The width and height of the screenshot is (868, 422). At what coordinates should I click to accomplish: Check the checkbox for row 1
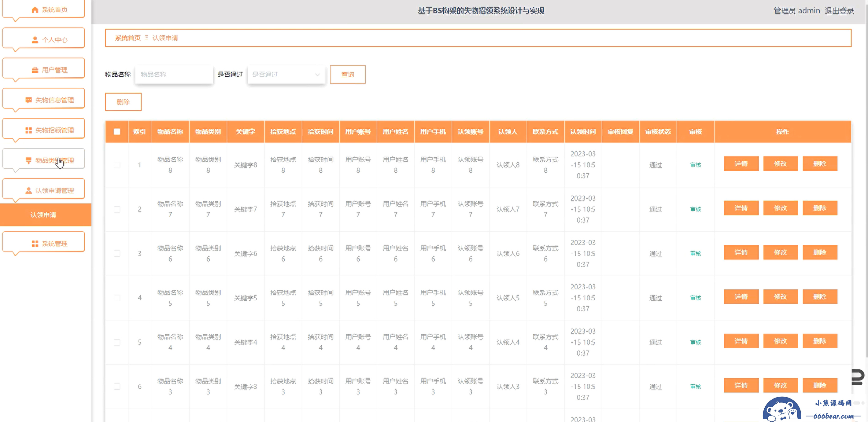(x=117, y=165)
